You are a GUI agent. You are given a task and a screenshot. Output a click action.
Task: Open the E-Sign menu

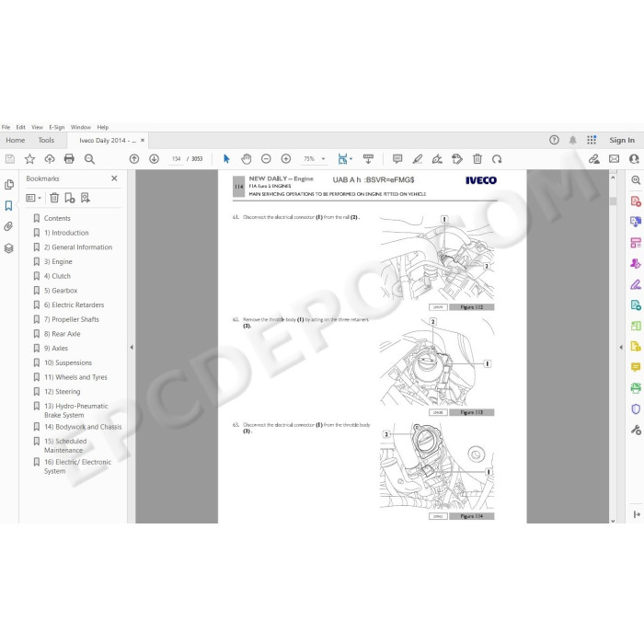(57, 127)
